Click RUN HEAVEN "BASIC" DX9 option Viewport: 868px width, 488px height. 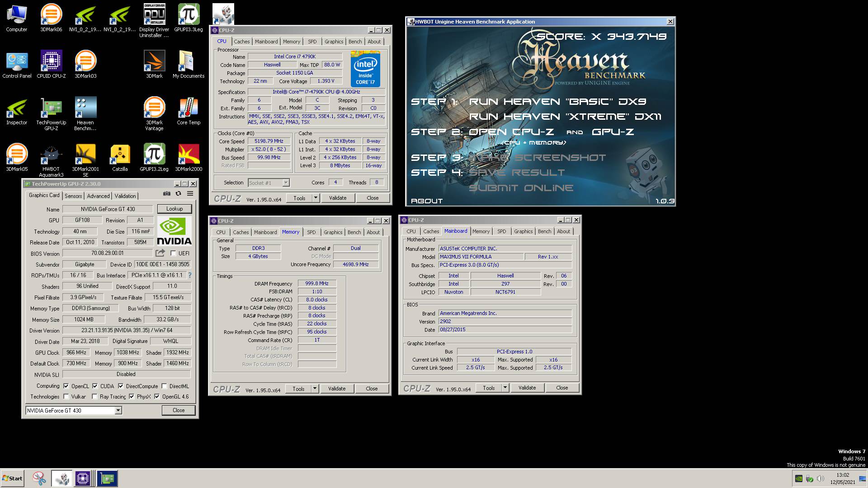(557, 102)
